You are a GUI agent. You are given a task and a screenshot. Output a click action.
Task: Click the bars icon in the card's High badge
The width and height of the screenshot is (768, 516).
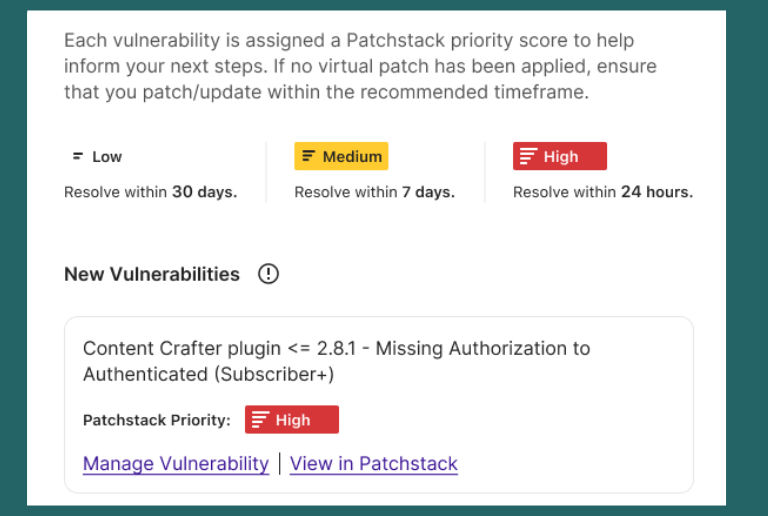(259, 420)
